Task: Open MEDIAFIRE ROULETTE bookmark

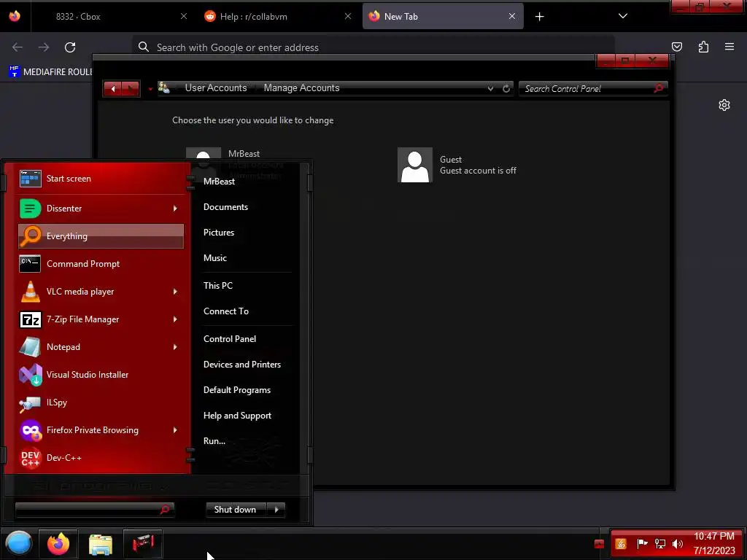Action: pos(50,72)
